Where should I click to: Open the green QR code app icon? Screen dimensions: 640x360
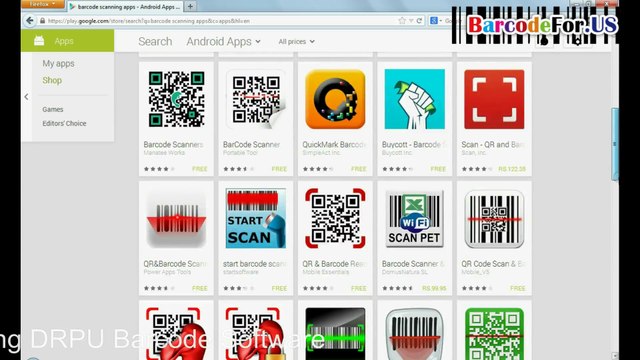pos(494,334)
